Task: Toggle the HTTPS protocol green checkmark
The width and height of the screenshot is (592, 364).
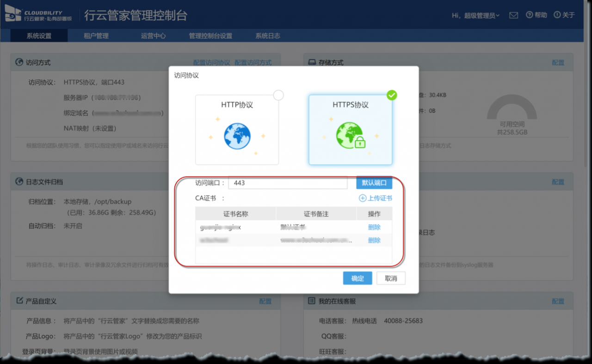Action: point(392,95)
